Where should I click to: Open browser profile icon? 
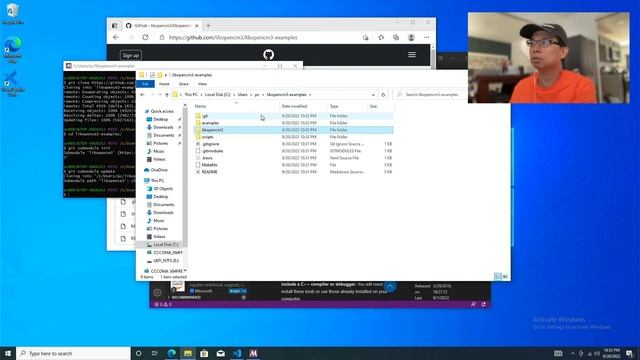pyautogui.click(x=411, y=38)
